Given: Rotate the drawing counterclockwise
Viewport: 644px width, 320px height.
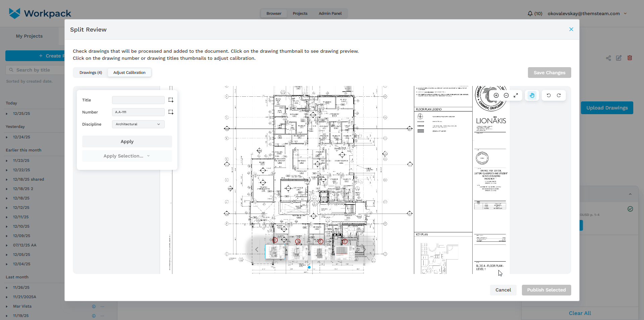Looking at the screenshot, I should tap(549, 95).
